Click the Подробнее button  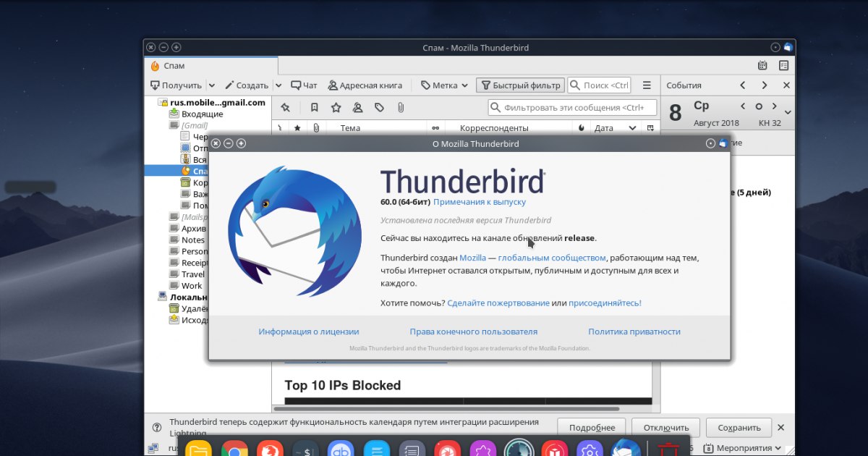(x=592, y=427)
